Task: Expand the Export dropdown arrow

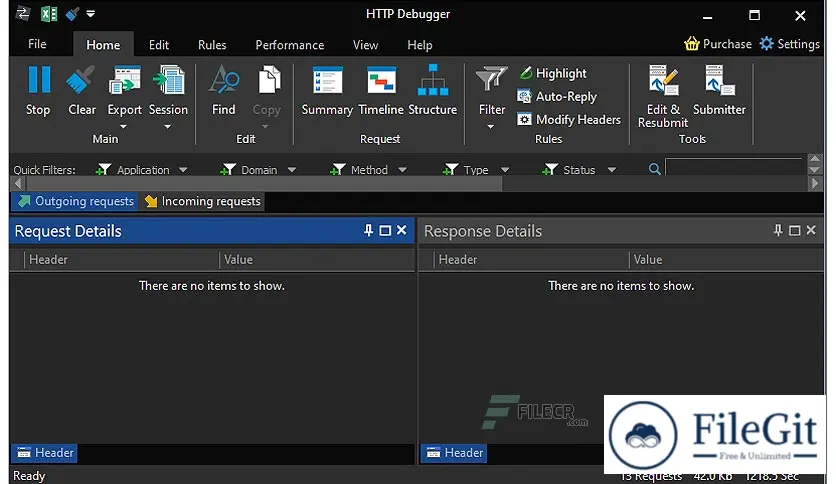Action: pos(123,127)
